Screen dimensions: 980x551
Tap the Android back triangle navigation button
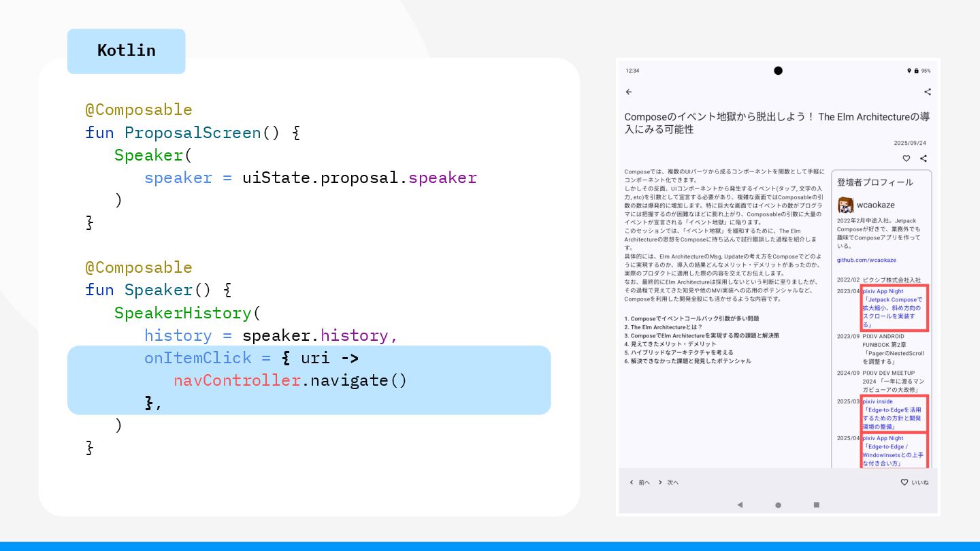pyautogui.click(x=740, y=505)
